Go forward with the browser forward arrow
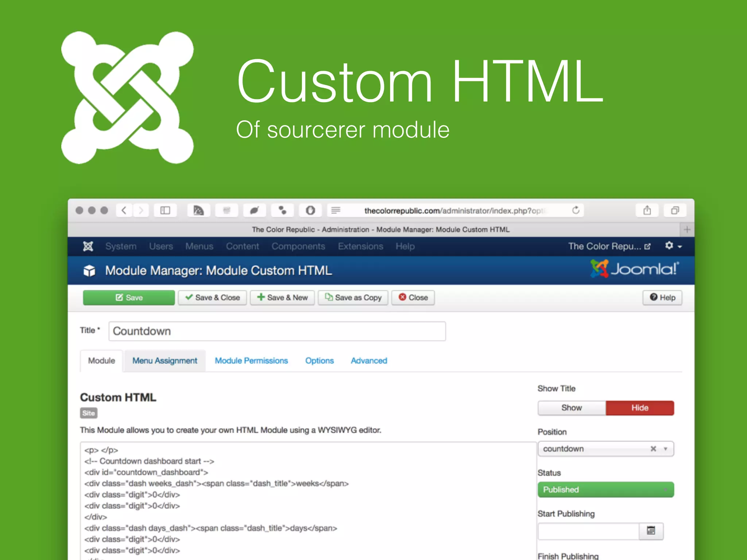747x560 pixels. pos(141,210)
